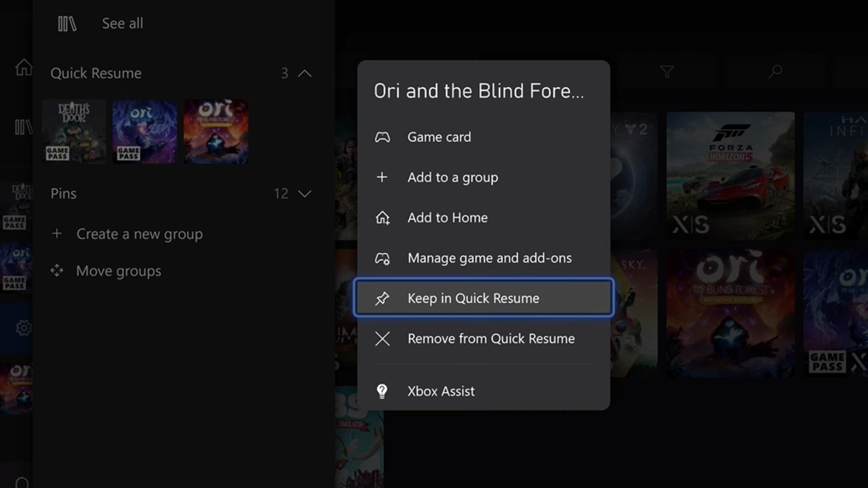
Task: Choose Remove from Quick Resume
Action: coord(491,338)
